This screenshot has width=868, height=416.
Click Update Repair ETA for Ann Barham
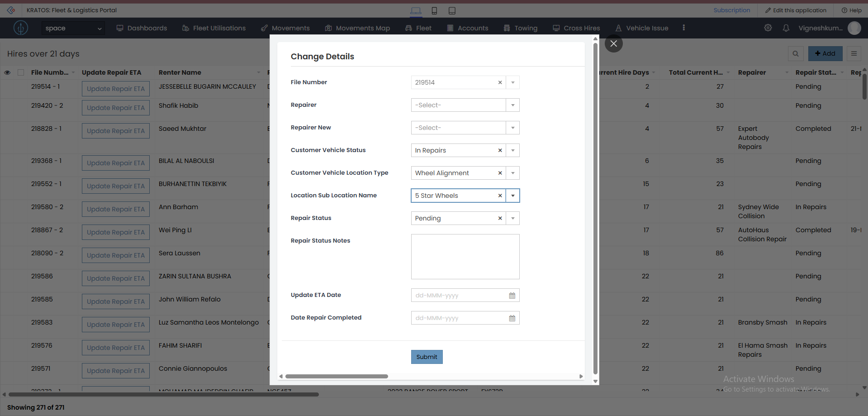click(x=116, y=209)
